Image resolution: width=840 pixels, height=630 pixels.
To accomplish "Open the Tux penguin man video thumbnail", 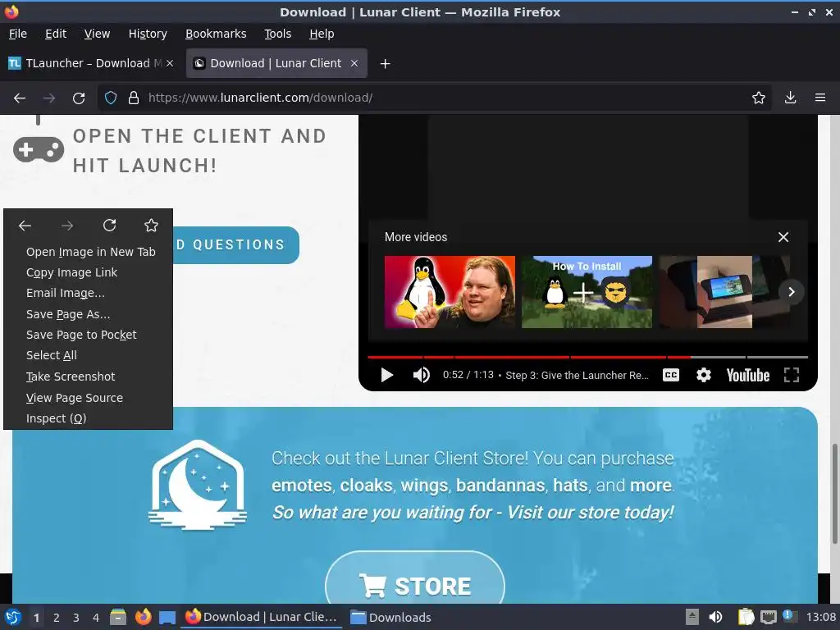I will pyautogui.click(x=450, y=292).
